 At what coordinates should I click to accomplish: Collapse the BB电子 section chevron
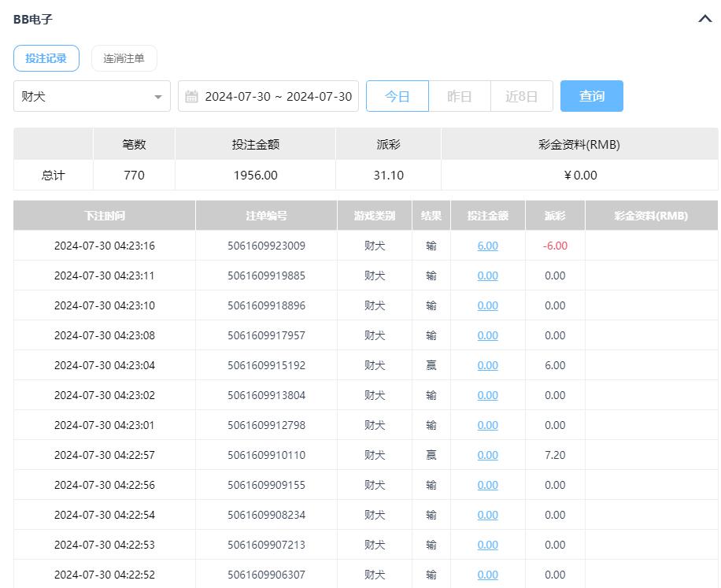[704, 19]
